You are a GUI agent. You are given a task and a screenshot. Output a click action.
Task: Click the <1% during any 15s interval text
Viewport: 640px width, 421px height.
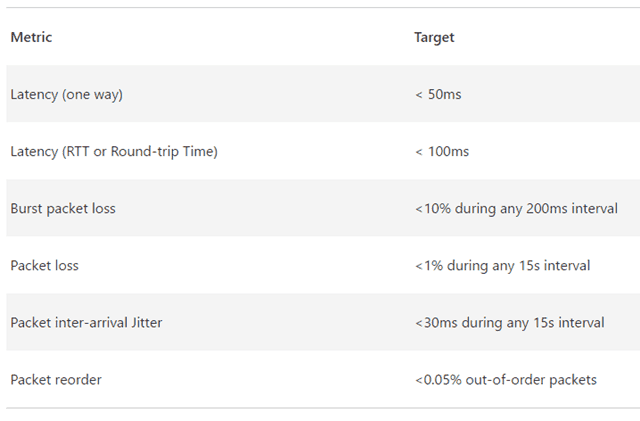pyautogui.click(x=502, y=266)
